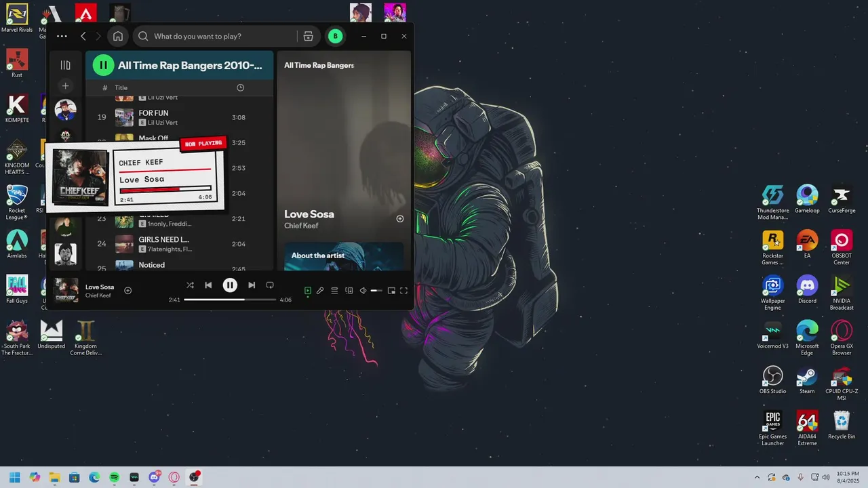Click the red progress bar in Now Playing overlay
This screenshot has width=868, height=488.
pos(165,190)
